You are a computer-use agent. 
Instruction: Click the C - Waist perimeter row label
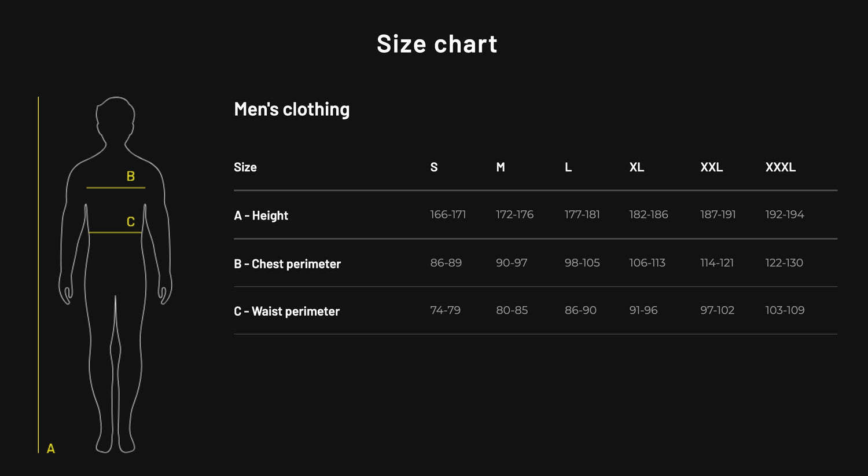pyautogui.click(x=286, y=312)
